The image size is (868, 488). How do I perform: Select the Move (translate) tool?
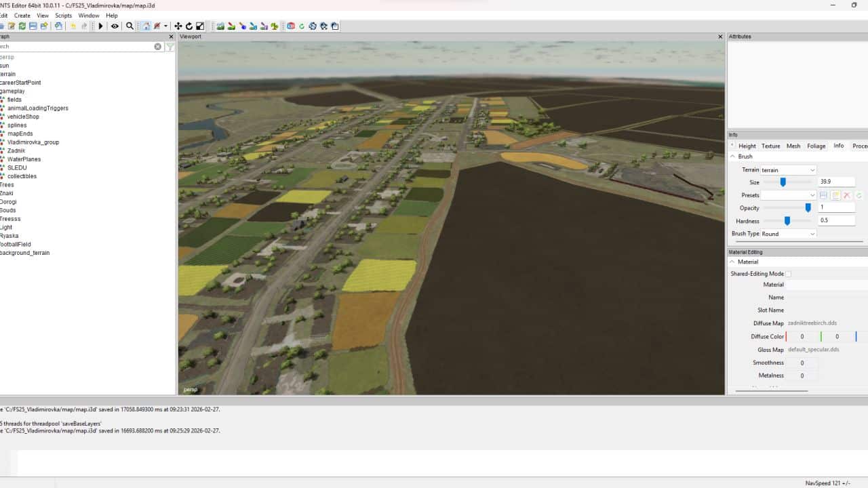178,26
